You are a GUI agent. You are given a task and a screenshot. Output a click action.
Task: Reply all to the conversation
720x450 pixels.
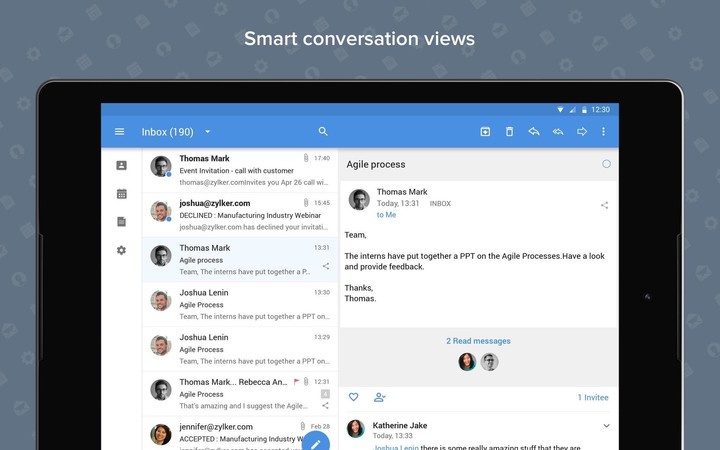(x=558, y=132)
